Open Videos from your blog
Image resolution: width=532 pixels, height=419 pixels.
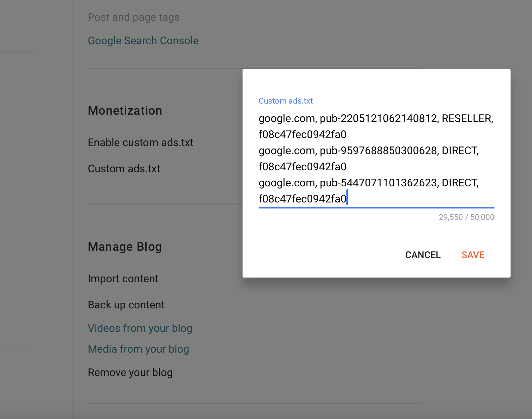[x=140, y=328]
